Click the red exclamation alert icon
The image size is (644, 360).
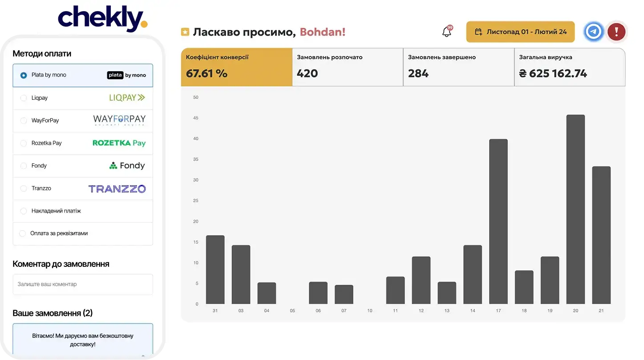pyautogui.click(x=616, y=32)
